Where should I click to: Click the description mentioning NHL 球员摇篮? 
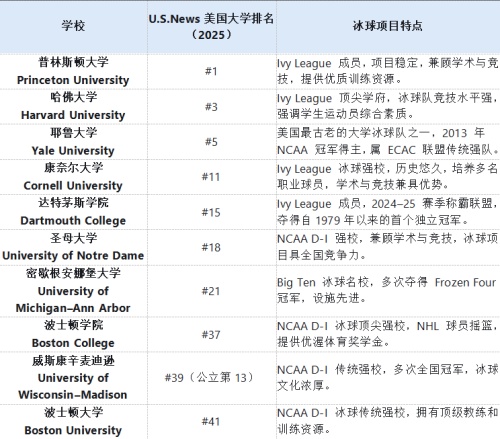pyautogui.click(x=388, y=334)
